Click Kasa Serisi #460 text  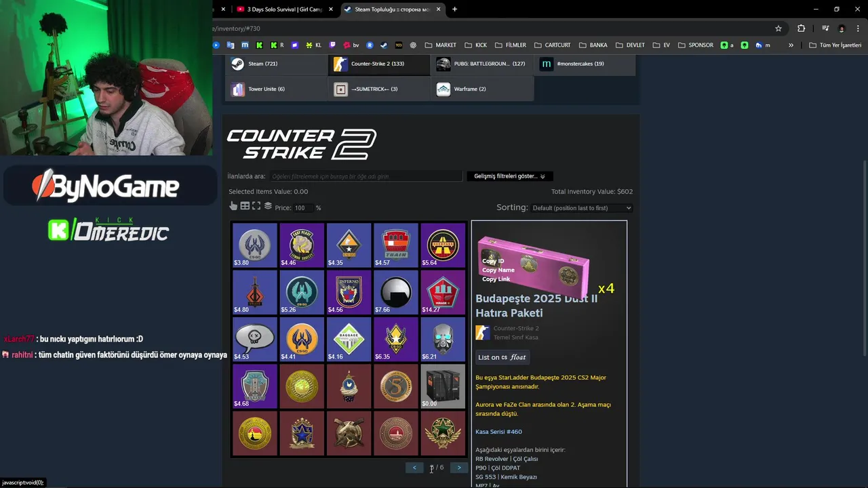(x=498, y=432)
